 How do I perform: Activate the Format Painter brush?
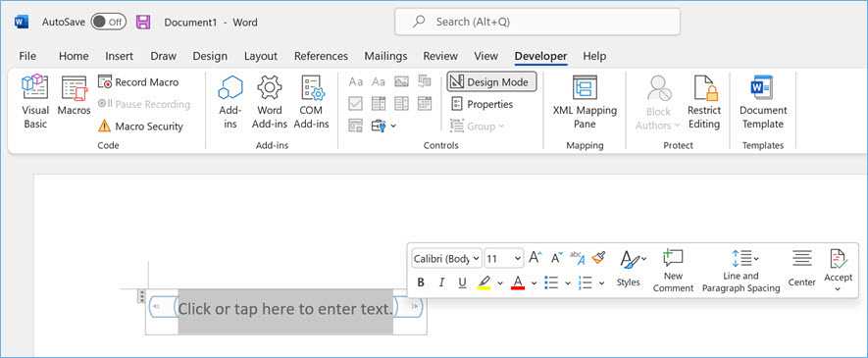point(598,257)
